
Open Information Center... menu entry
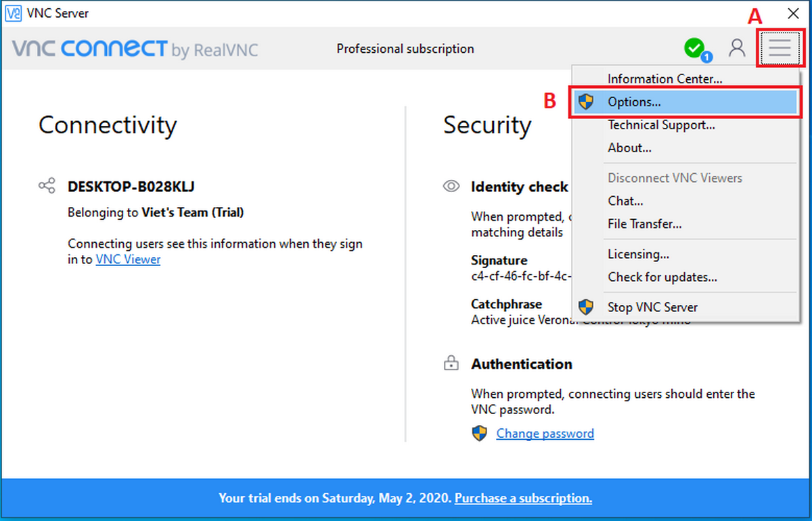click(x=664, y=79)
